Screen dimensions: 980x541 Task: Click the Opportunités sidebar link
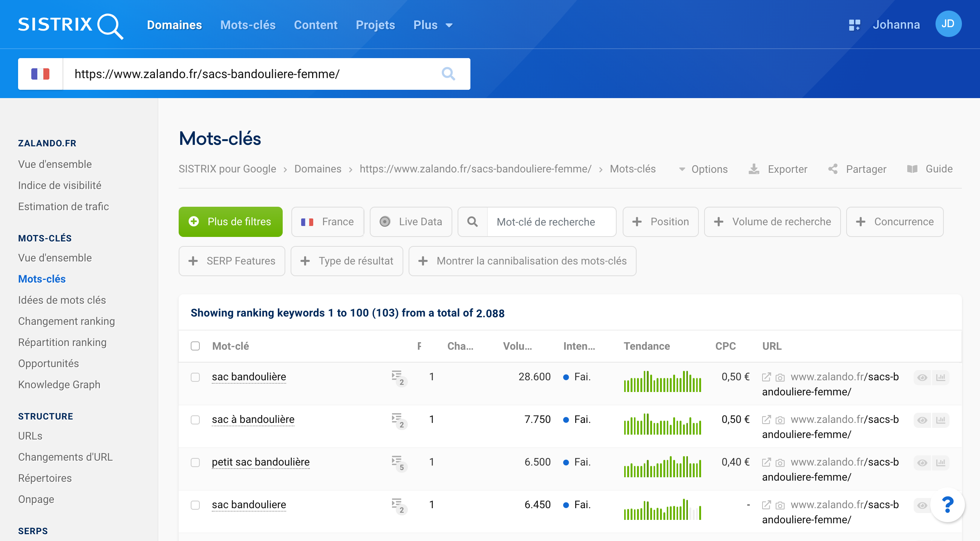click(49, 364)
